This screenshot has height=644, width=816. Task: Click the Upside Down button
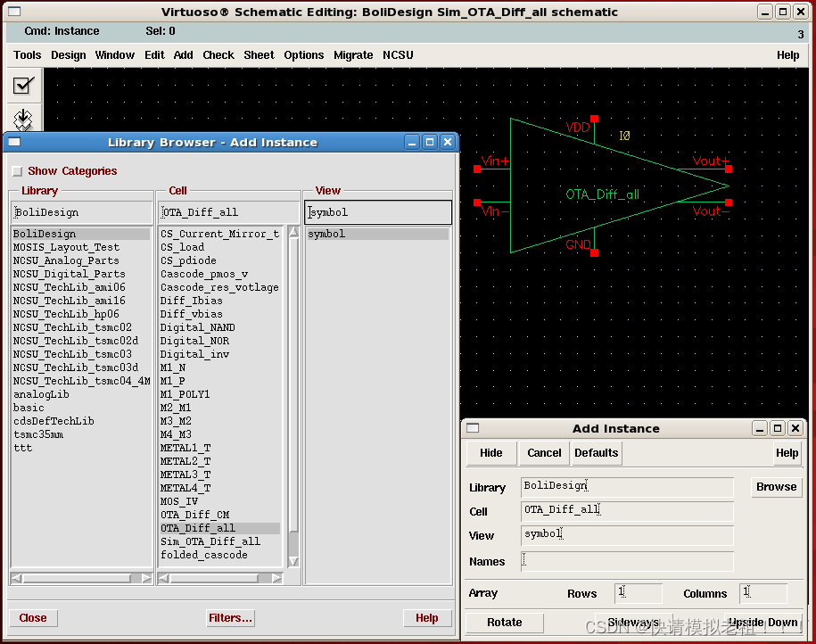[762, 623]
